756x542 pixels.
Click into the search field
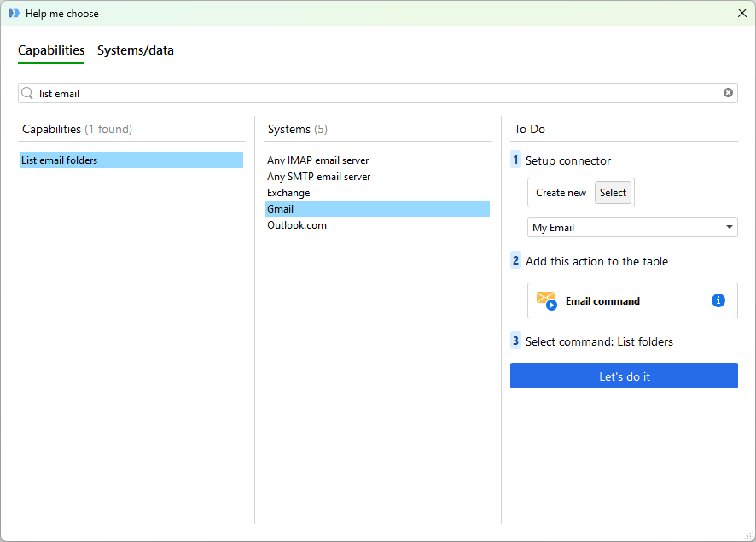pyautogui.click(x=375, y=93)
